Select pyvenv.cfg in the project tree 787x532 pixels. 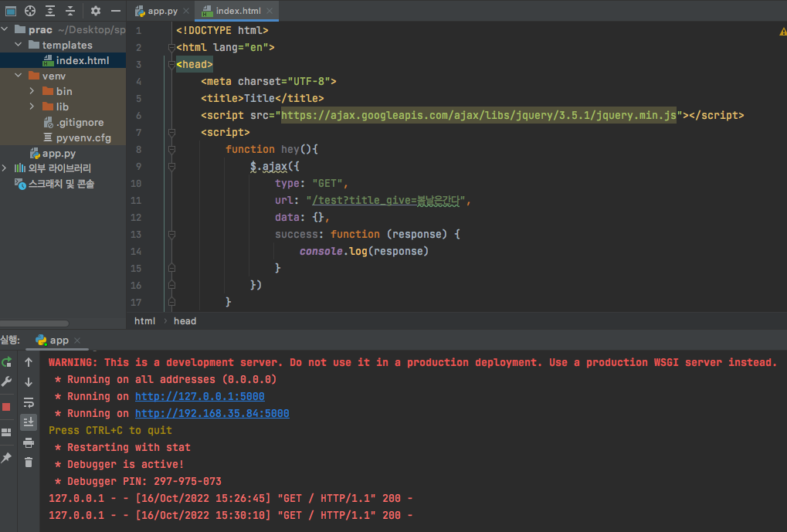tap(63, 137)
